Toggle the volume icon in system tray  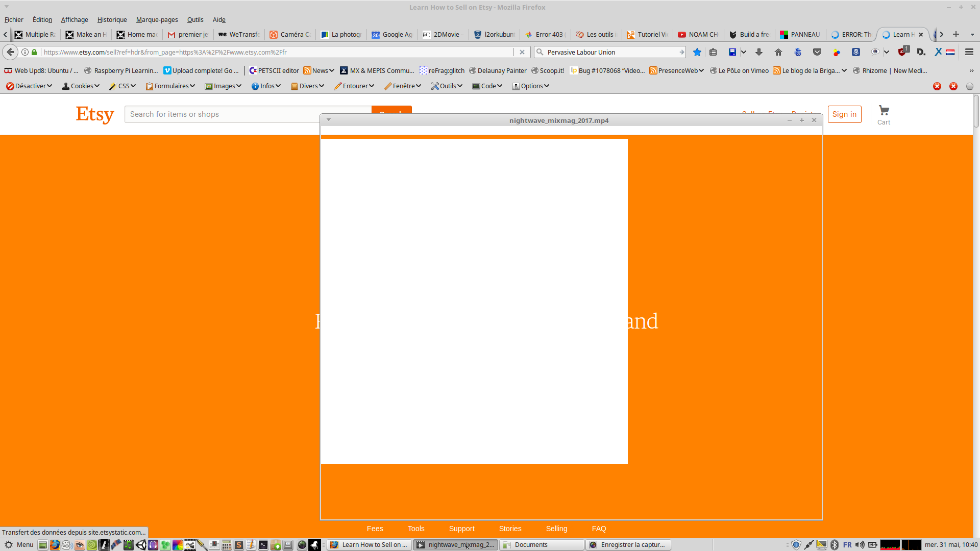tap(860, 545)
